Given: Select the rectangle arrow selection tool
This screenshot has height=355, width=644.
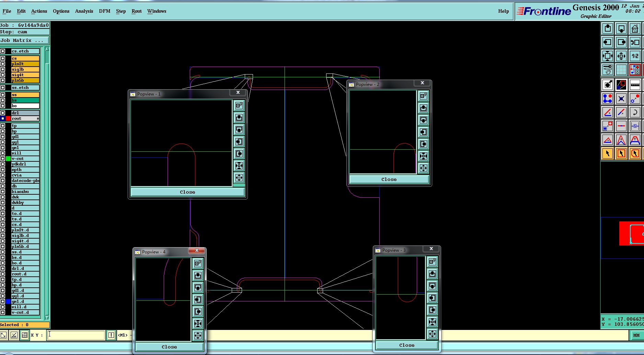Looking at the screenshot, I should (621, 153).
